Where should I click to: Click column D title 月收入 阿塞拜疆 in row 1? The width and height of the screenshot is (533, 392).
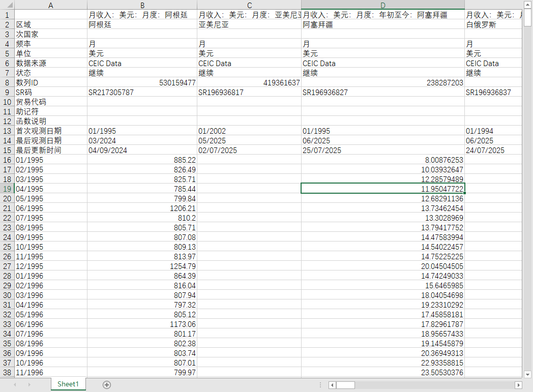383,15
